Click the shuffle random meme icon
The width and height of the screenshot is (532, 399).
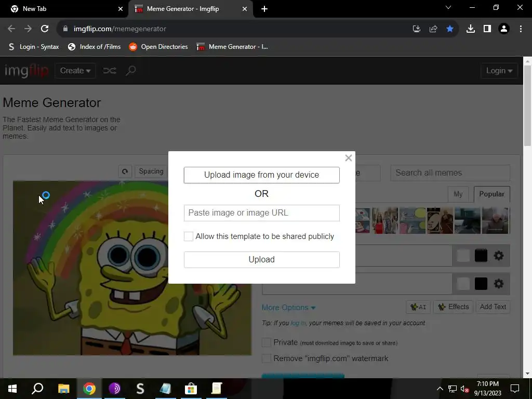(110, 71)
